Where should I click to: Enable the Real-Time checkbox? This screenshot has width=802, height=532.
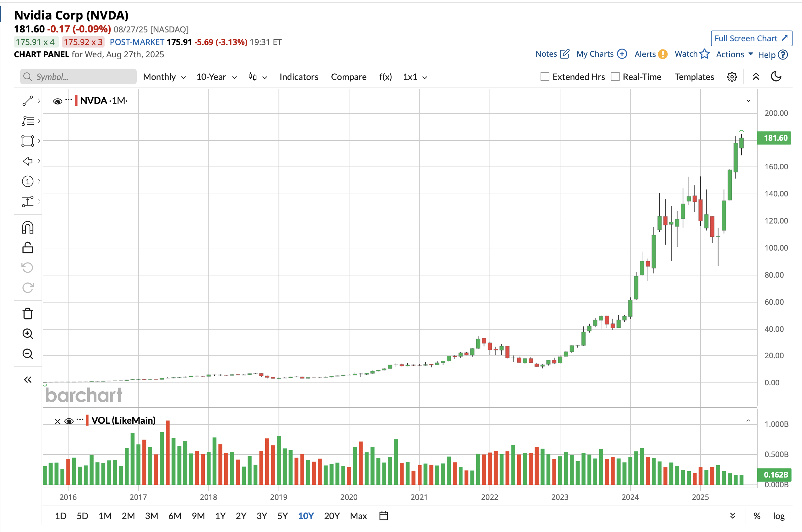tap(615, 77)
